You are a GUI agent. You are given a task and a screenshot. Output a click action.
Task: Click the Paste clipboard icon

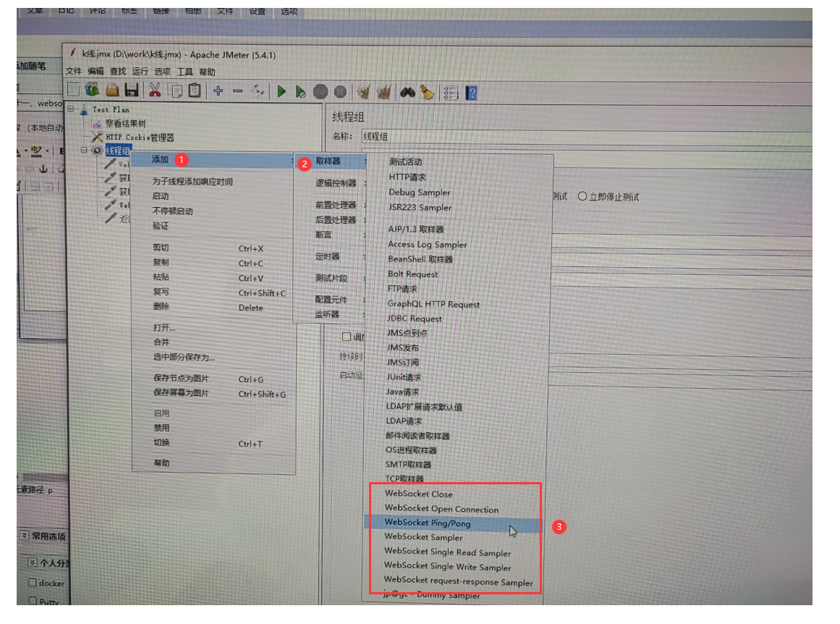point(195,90)
